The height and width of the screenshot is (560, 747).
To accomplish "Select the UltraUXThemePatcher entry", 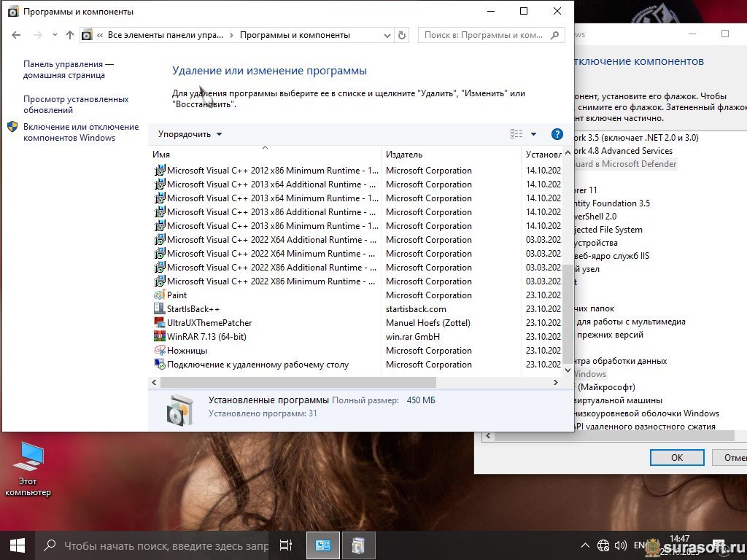I will tap(209, 323).
